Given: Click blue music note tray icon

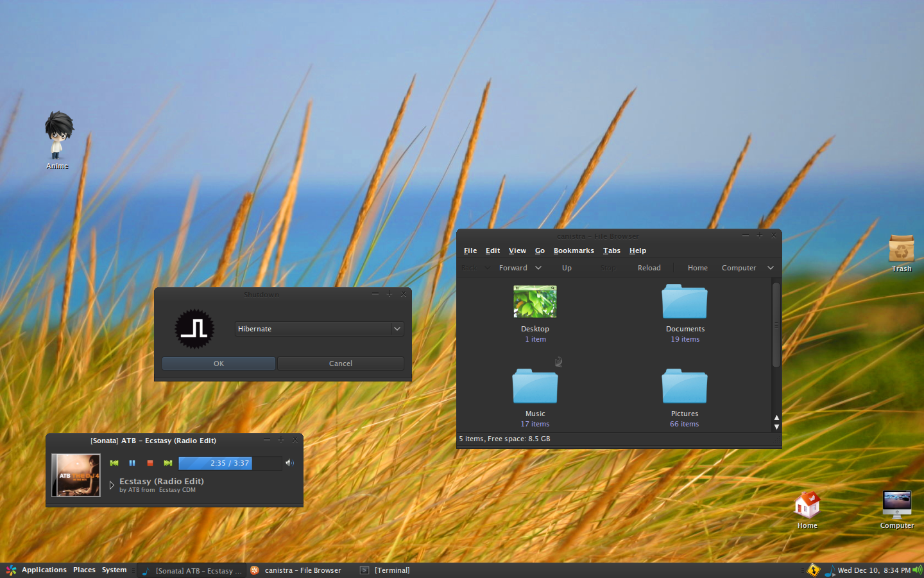Looking at the screenshot, I should [829, 570].
